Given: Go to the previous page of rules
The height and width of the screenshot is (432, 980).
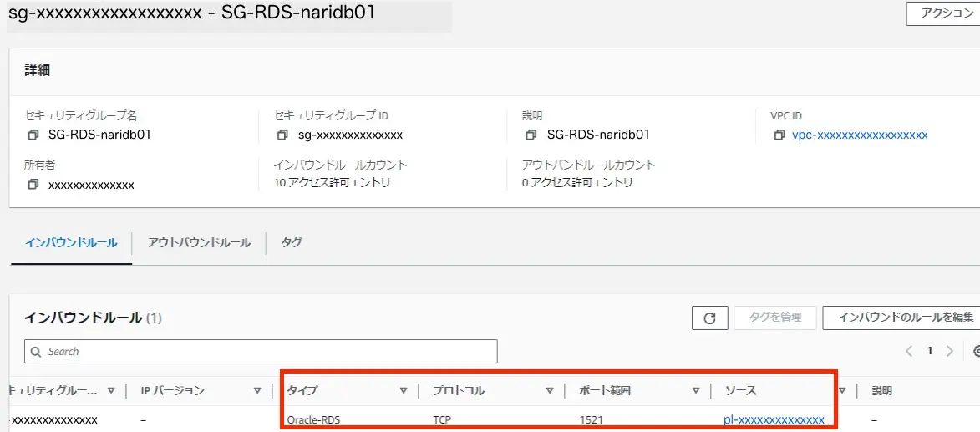Looking at the screenshot, I should point(909,352).
